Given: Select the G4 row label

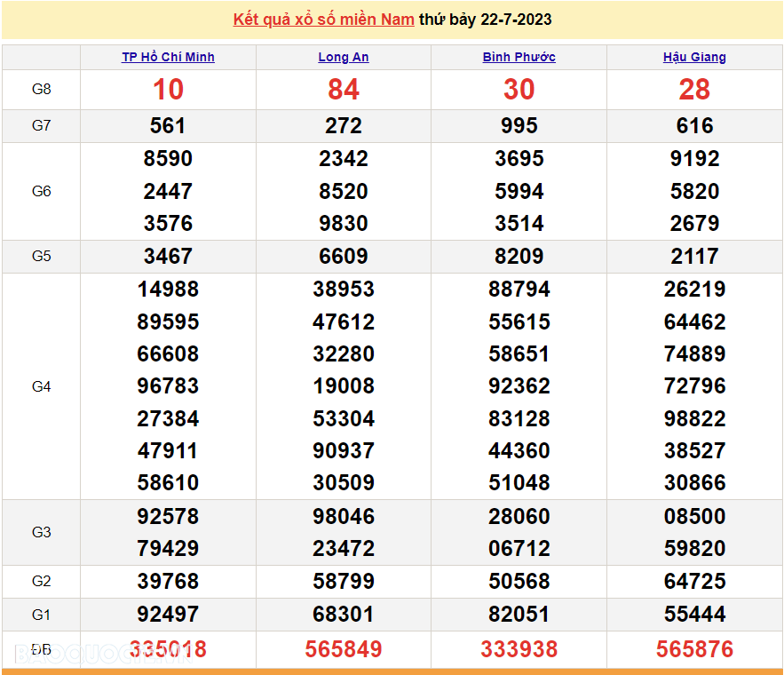Looking at the screenshot, I should point(41,386).
